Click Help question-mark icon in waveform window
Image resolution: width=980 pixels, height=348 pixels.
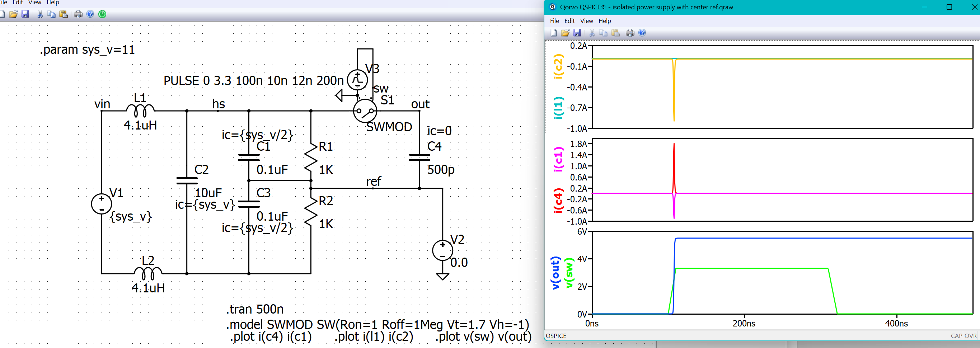pos(642,33)
